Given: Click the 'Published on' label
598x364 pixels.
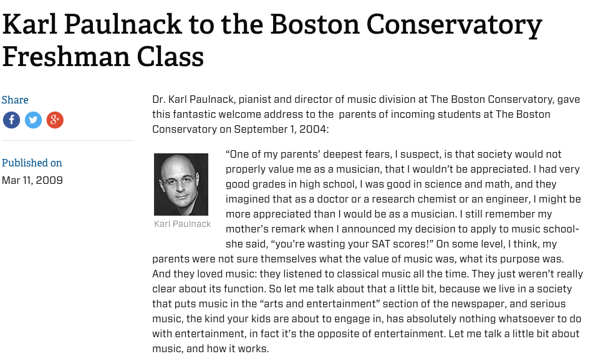Looking at the screenshot, I should [x=32, y=163].
